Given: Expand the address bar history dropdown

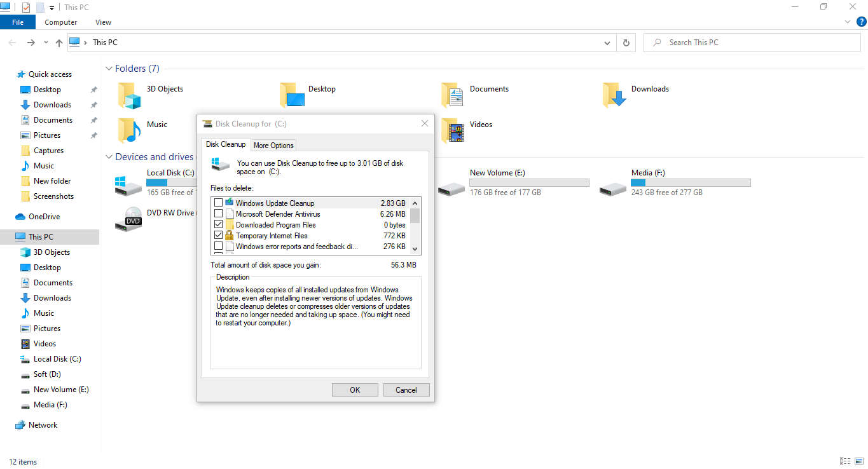Looking at the screenshot, I should coord(607,43).
